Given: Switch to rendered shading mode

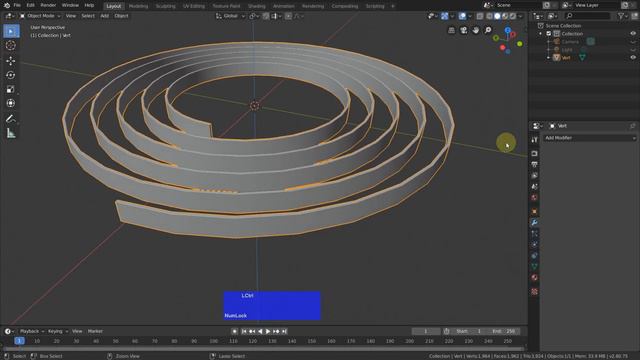Looking at the screenshot, I should (513, 16).
